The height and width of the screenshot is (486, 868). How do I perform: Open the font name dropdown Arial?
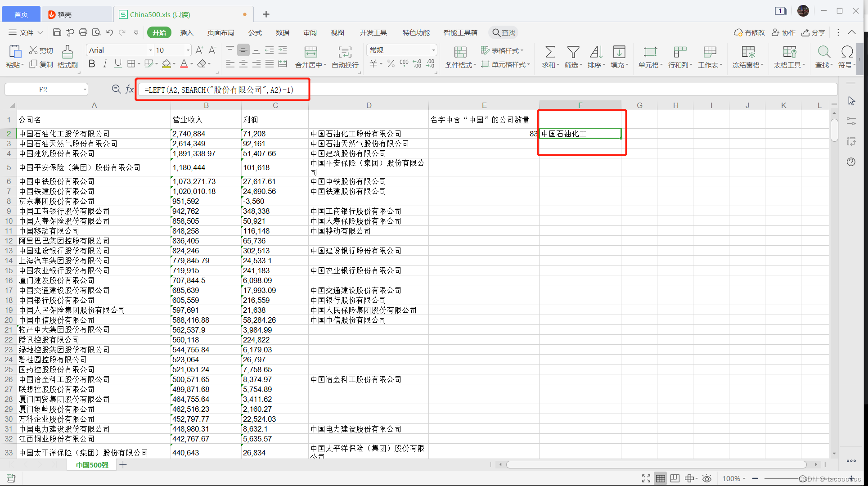pyautogui.click(x=150, y=50)
